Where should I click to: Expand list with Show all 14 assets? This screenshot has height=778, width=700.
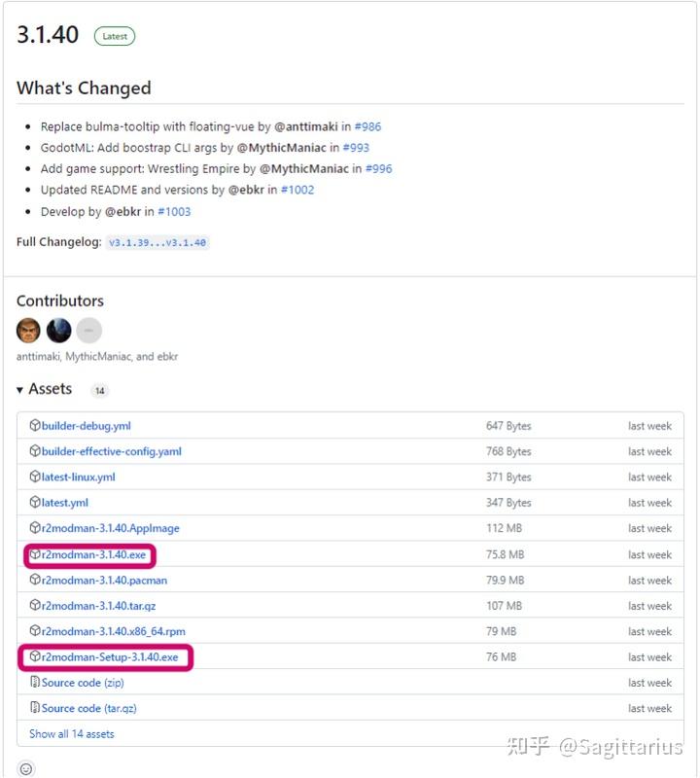(71, 734)
